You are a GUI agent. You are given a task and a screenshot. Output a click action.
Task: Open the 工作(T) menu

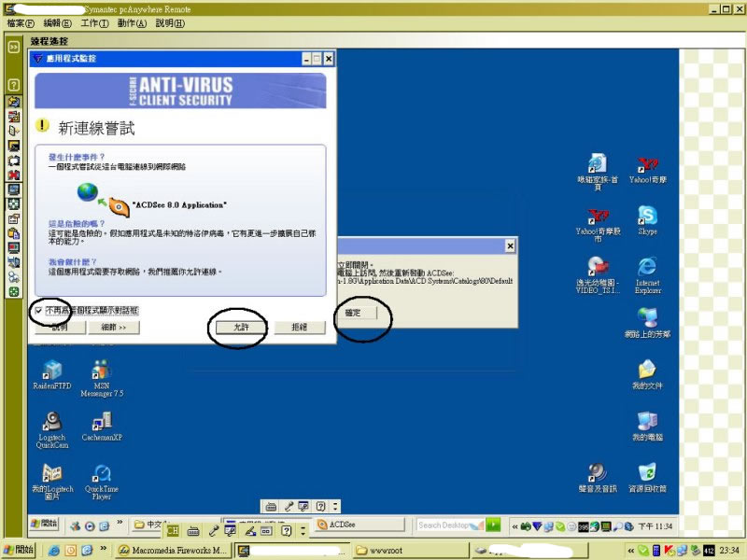pos(95,22)
